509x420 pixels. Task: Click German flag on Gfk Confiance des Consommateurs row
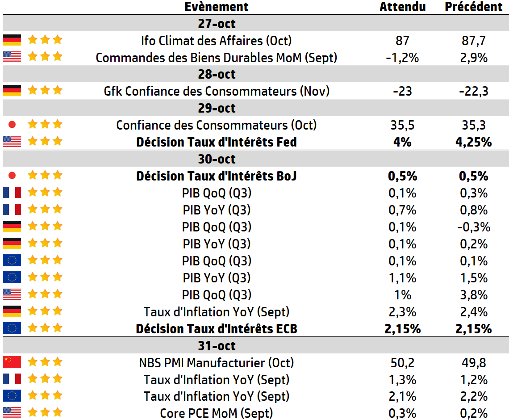click(x=12, y=91)
